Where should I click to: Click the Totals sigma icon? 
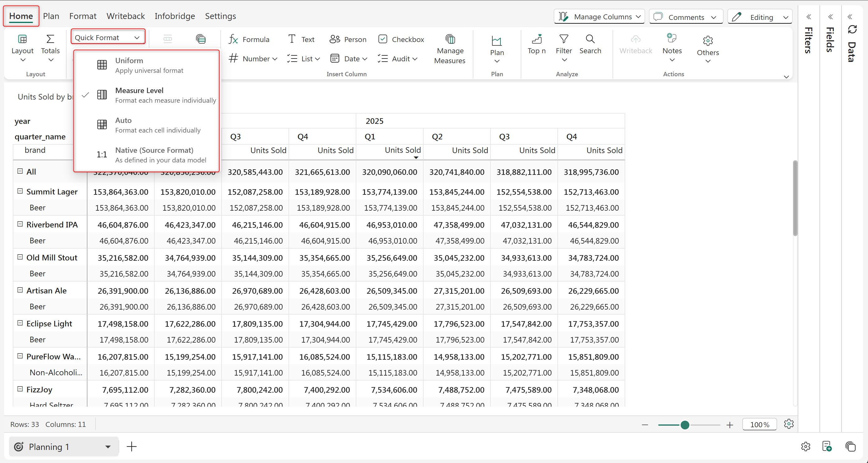tap(50, 39)
